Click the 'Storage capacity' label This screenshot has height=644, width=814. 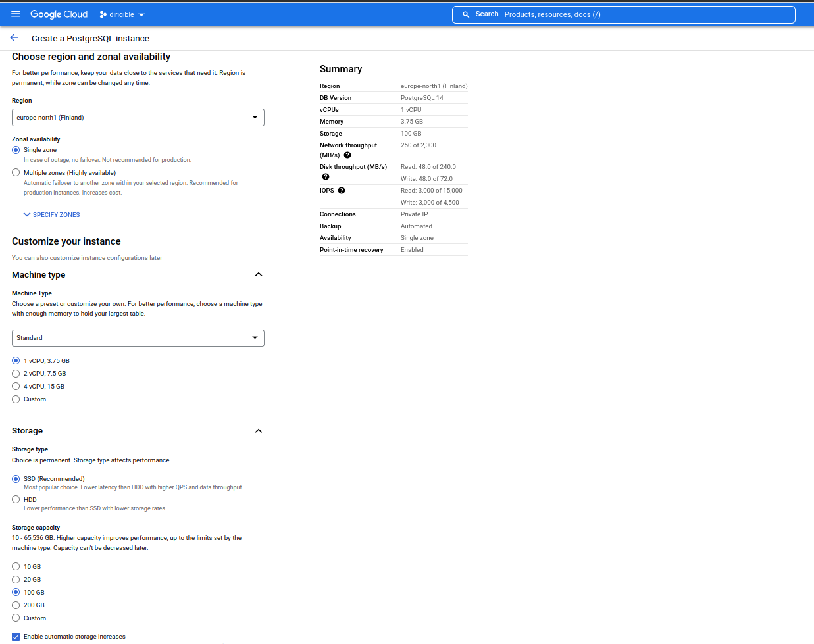36,528
